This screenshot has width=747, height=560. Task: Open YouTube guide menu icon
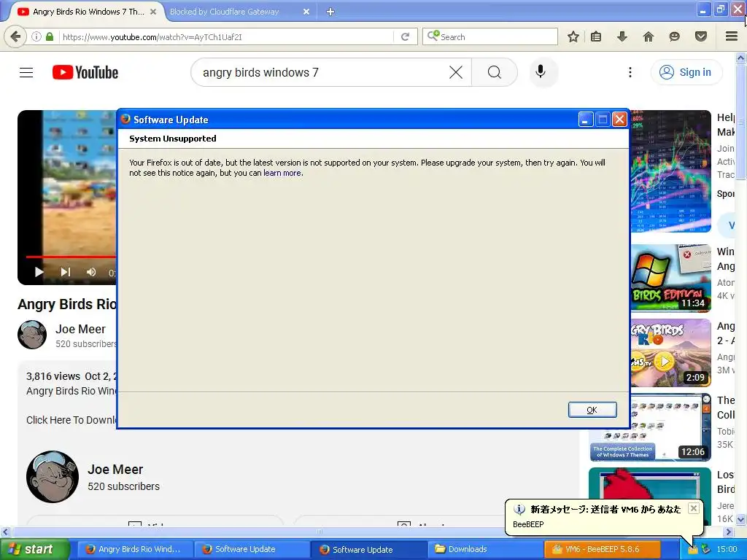(26, 72)
